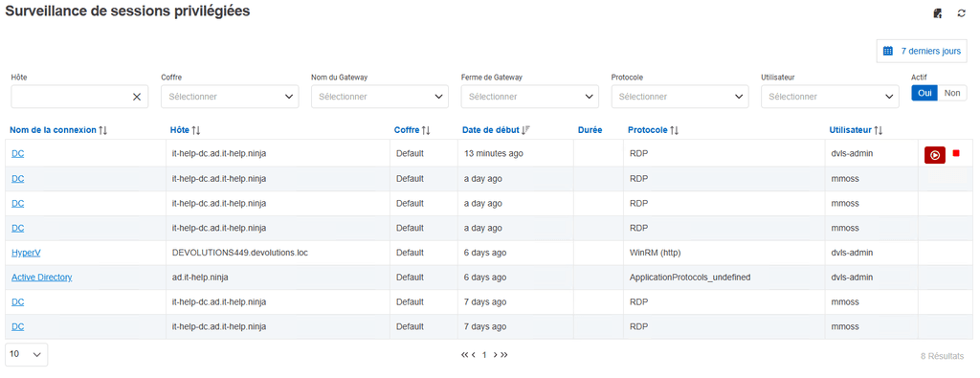Click the report export icon beside refresh
The height and width of the screenshot is (378, 980).
pos(938,13)
